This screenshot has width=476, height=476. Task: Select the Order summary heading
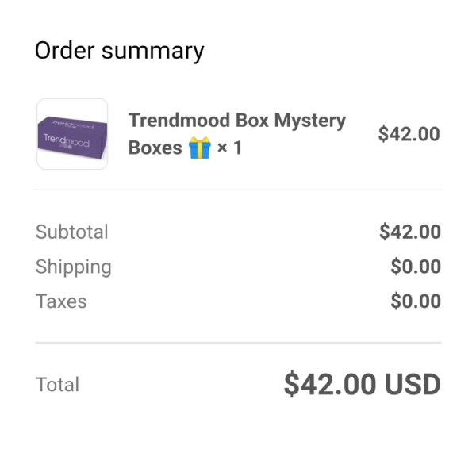pos(119,51)
